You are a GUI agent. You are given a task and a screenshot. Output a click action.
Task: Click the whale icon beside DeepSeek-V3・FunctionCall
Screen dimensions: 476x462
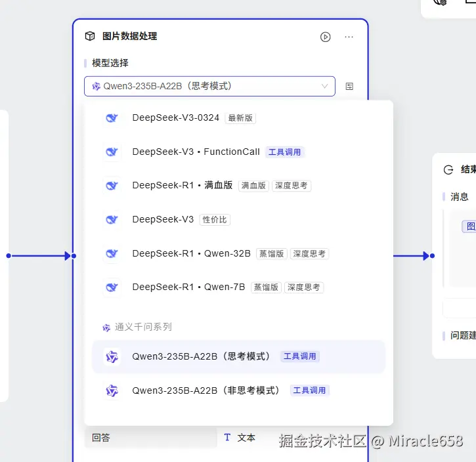coord(112,152)
